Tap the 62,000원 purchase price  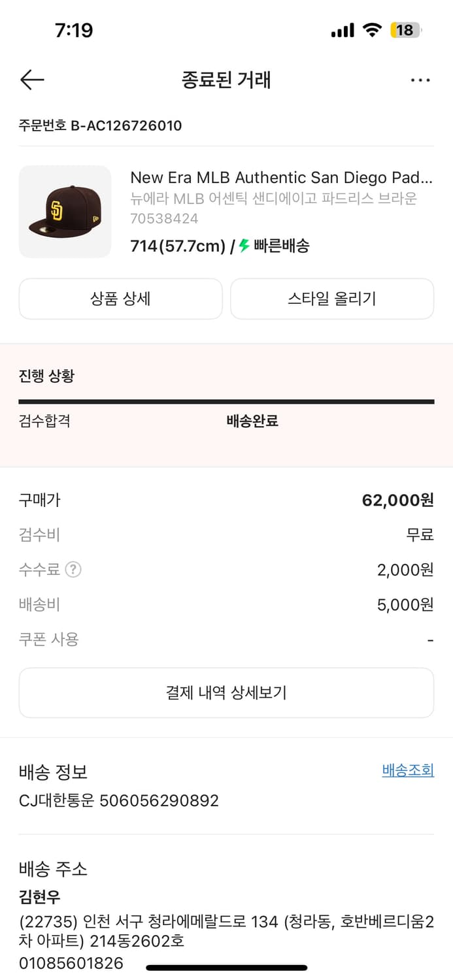(397, 500)
